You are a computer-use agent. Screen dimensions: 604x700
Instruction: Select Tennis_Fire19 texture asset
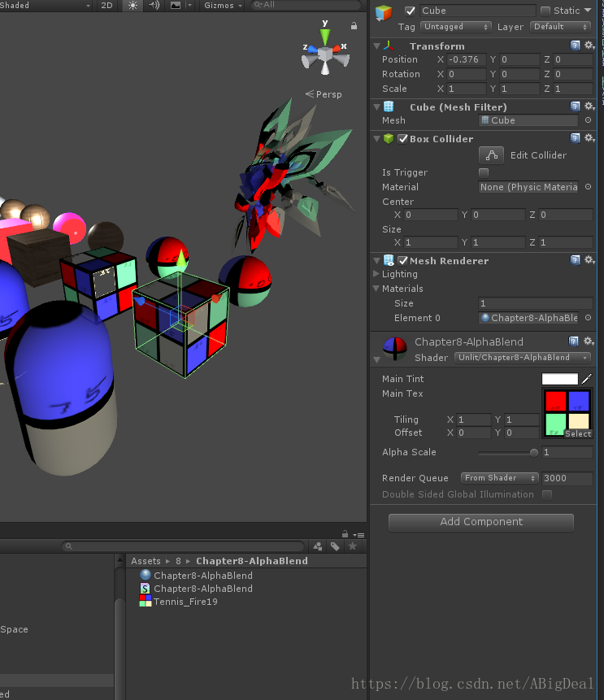pos(179,602)
